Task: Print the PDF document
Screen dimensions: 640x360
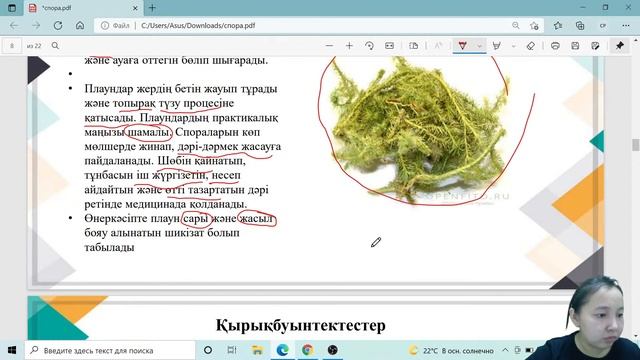Action: coord(555,46)
